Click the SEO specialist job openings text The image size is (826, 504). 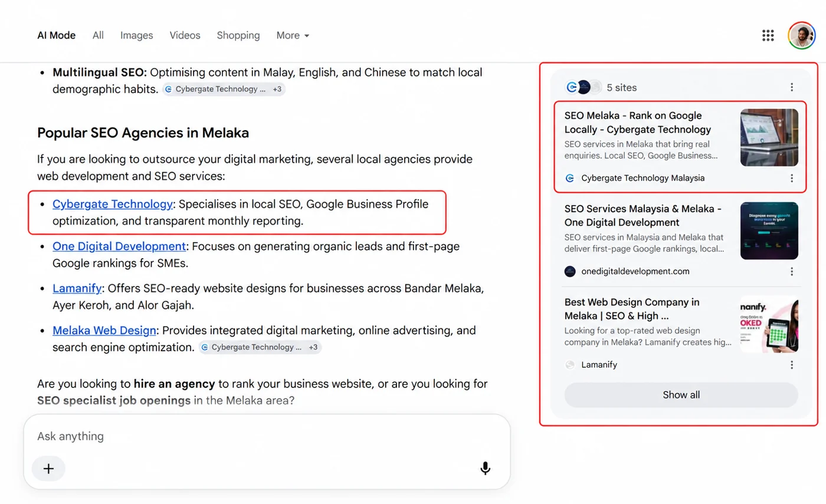click(x=114, y=401)
